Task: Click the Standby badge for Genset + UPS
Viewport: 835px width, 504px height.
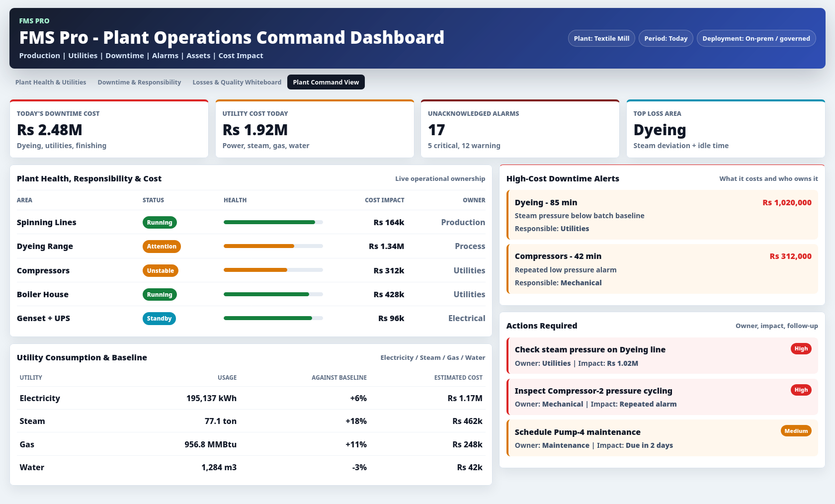Action: [x=159, y=319]
